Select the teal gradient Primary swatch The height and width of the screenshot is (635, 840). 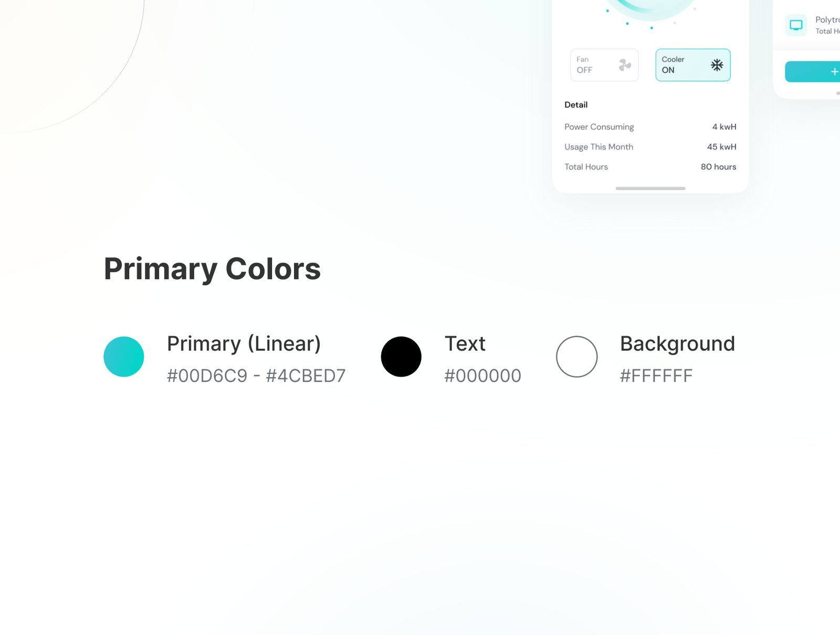point(124,357)
